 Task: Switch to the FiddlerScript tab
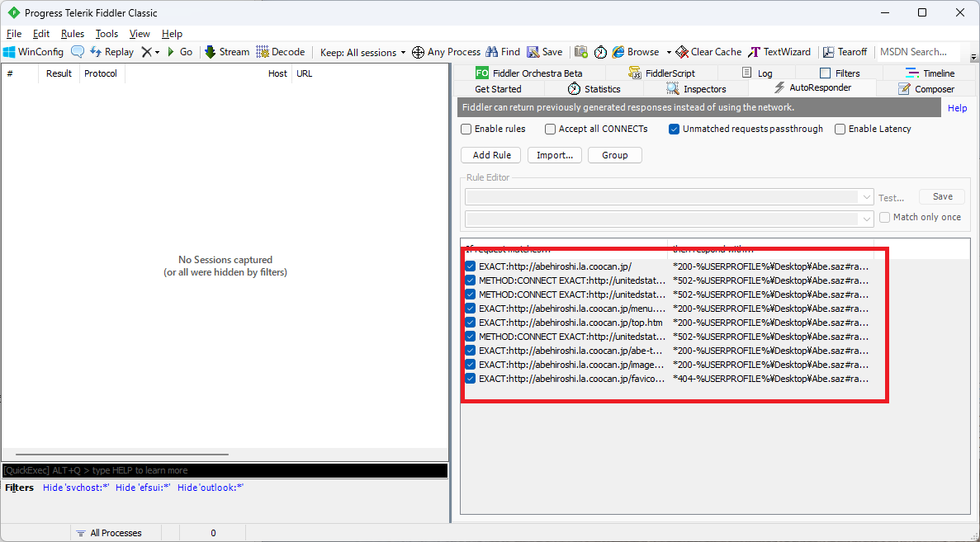point(662,73)
